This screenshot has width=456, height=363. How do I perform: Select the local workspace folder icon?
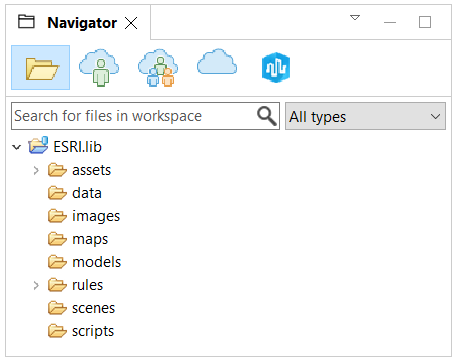pos(41,68)
